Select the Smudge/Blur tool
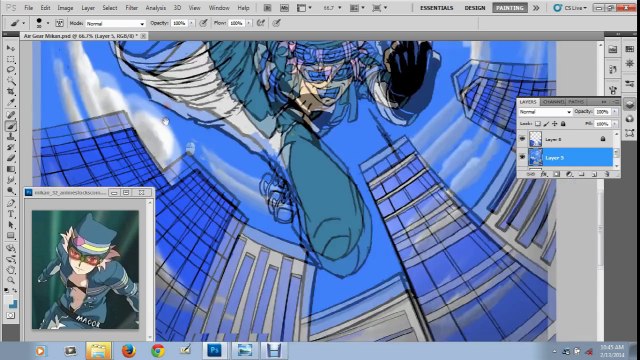The width and height of the screenshot is (640, 360). pyautogui.click(x=11, y=180)
